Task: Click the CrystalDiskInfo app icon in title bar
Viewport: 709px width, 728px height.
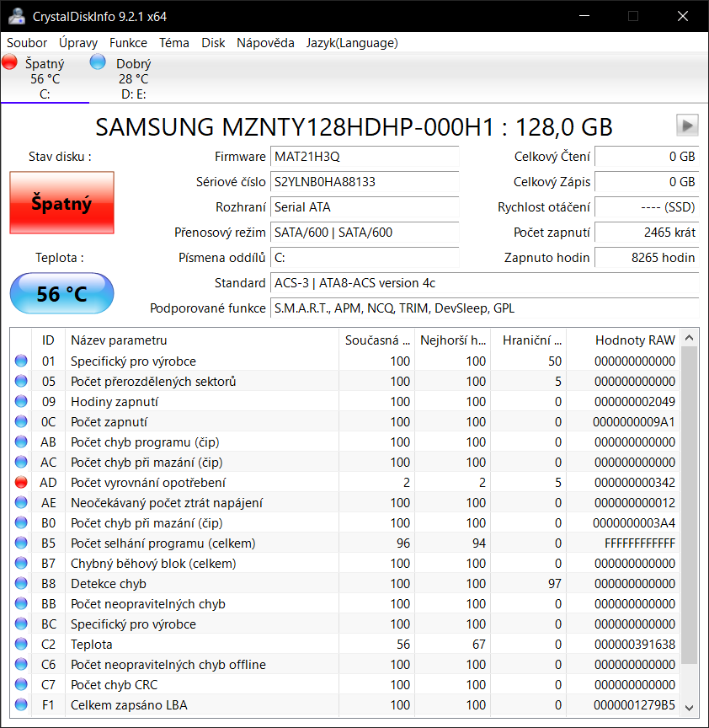Action: [16, 16]
